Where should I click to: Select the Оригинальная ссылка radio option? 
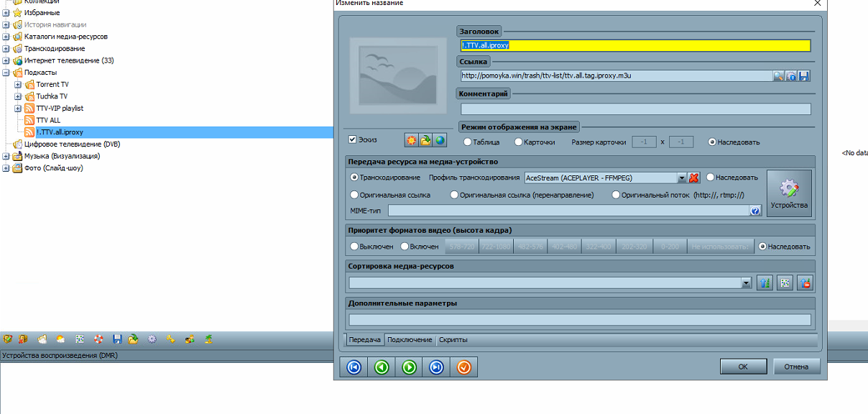pyautogui.click(x=354, y=195)
